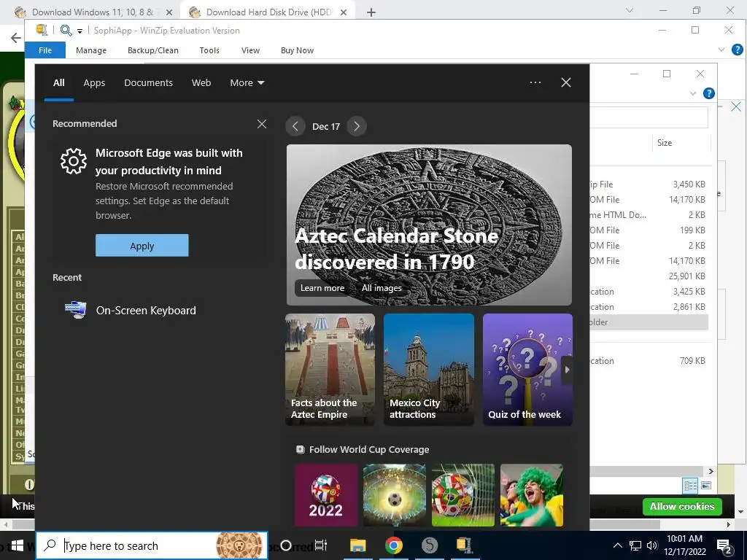Expand the More dropdown in search
Image resolution: width=747 pixels, height=560 pixels.
pos(247,83)
